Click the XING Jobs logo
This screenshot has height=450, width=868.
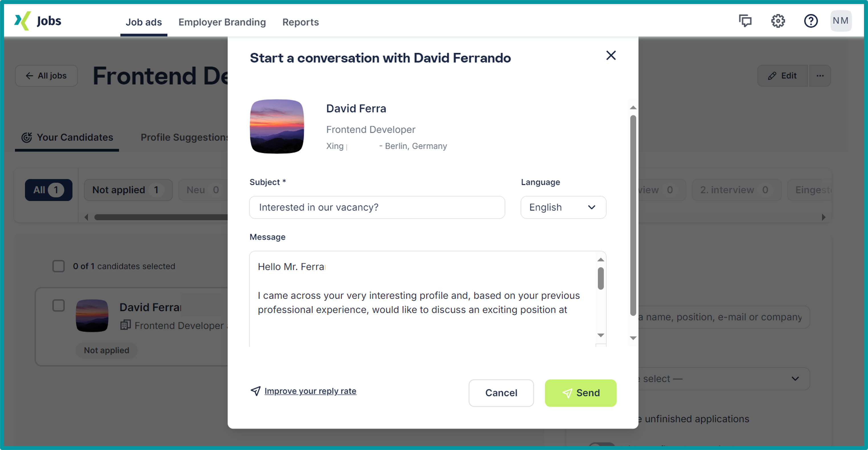(38, 21)
